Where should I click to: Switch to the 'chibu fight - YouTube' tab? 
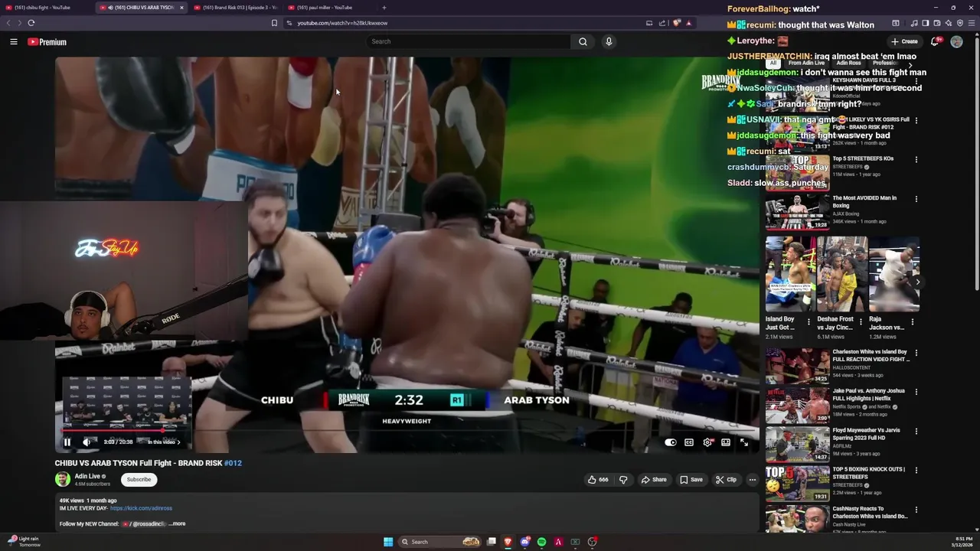(46, 8)
